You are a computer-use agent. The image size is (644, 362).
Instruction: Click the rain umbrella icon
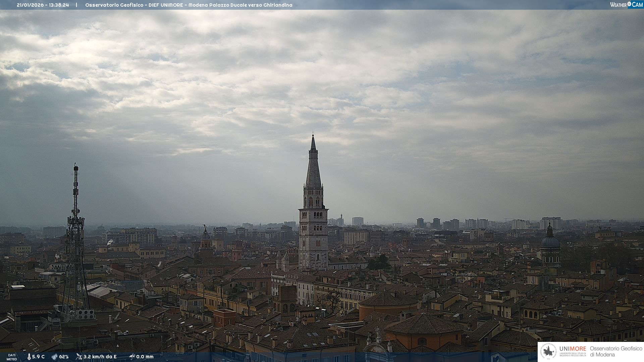132,357
